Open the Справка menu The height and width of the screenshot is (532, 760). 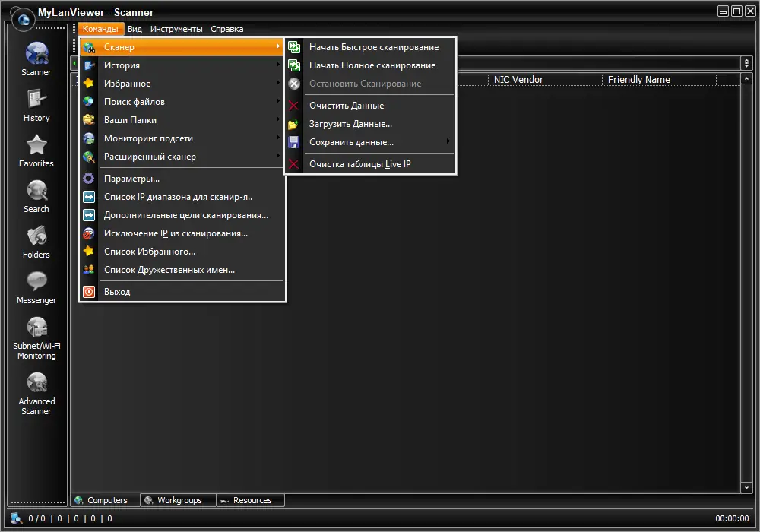226,29
